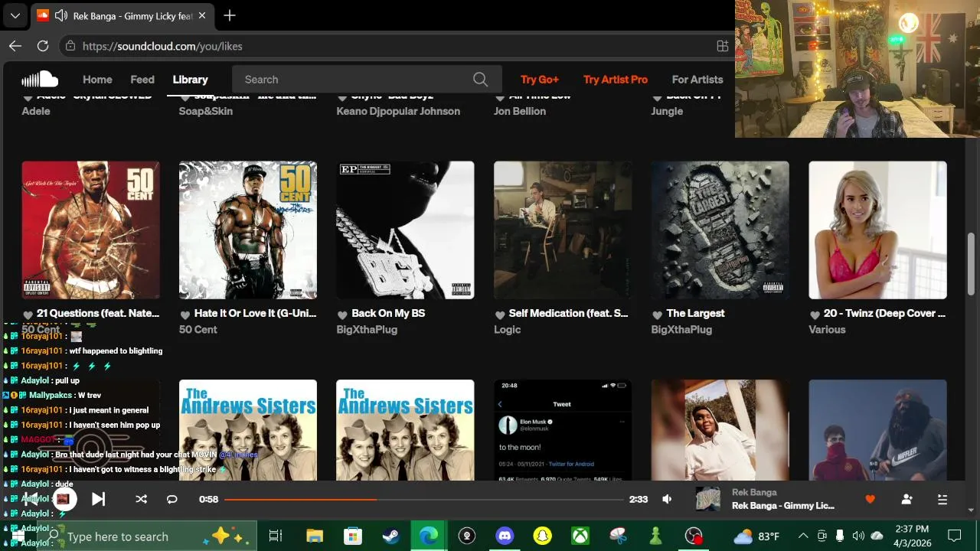Image resolution: width=980 pixels, height=551 pixels.
Task: Open the 20 - Twinz cover art
Action: click(877, 230)
